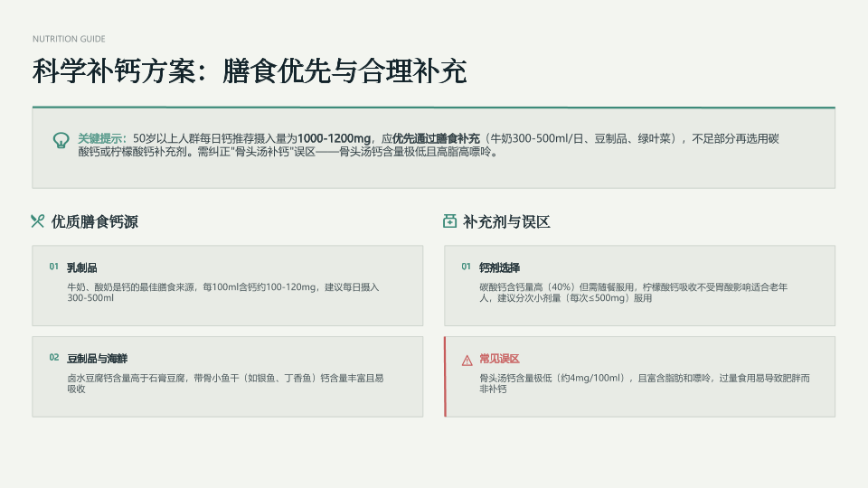Click the red warning triangle icon beside 常见误区
868x488 pixels.
tap(467, 361)
